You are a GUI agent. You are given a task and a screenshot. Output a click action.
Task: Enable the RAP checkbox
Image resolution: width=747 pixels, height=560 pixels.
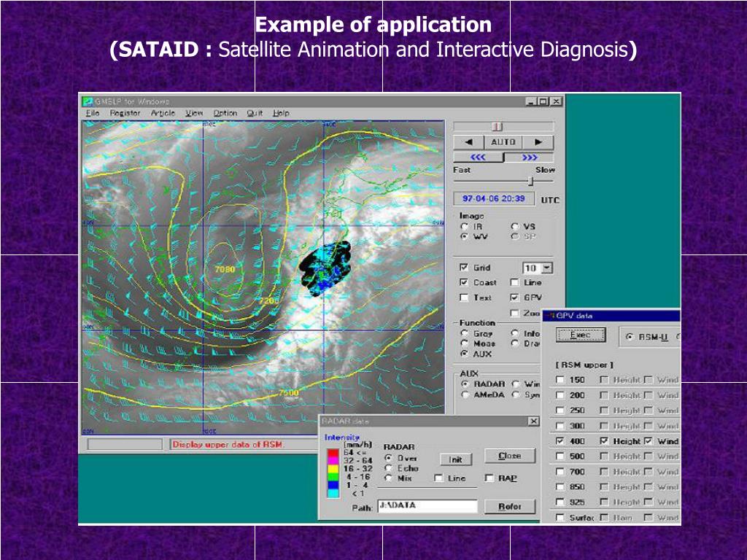point(489,478)
